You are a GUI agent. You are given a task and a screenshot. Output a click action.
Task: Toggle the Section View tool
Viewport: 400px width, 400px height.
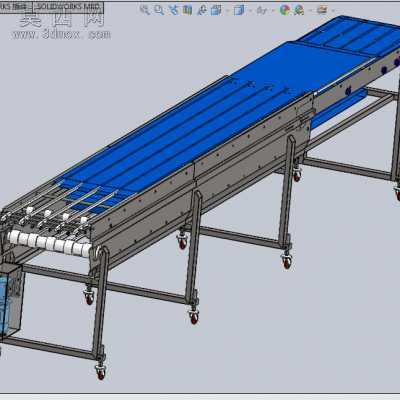[188, 10]
